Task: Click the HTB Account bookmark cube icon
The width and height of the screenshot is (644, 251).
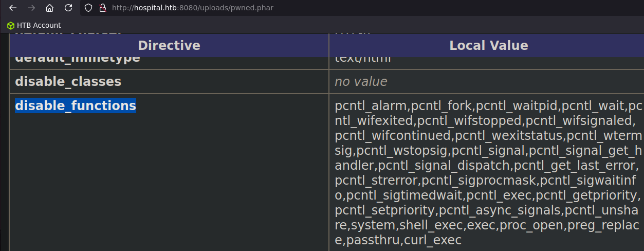Action: pos(10,25)
